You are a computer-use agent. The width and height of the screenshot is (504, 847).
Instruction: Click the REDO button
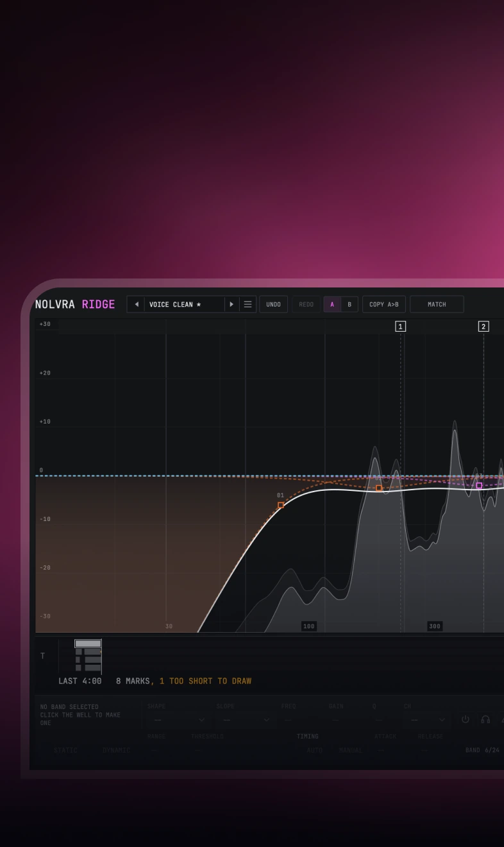click(306, 304)
